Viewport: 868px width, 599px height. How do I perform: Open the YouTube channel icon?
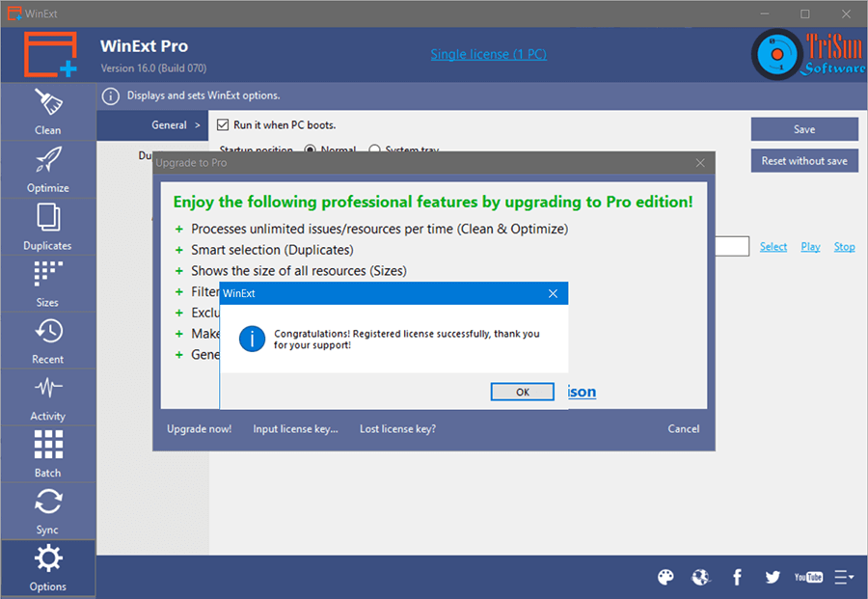[x=808, y=578]
